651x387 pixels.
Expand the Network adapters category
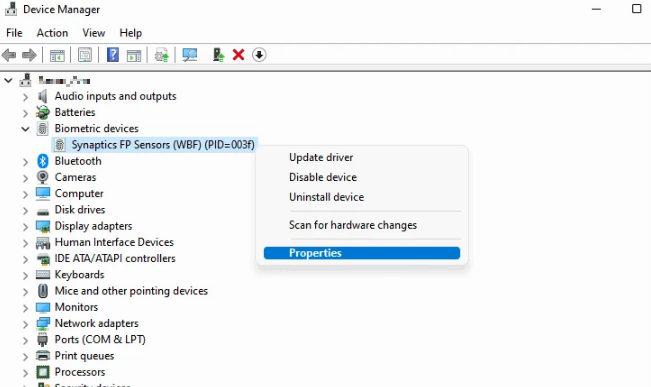(x=25, y=324)
